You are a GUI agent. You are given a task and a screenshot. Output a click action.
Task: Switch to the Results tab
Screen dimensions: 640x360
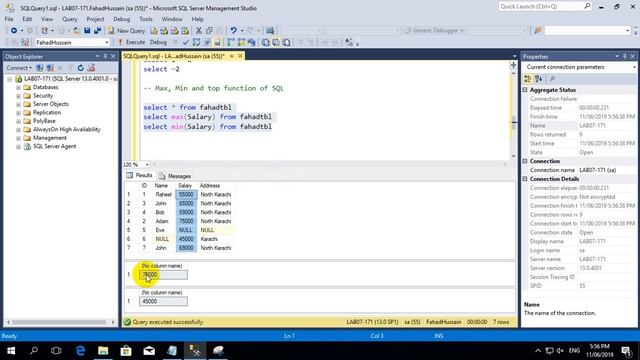140,176
